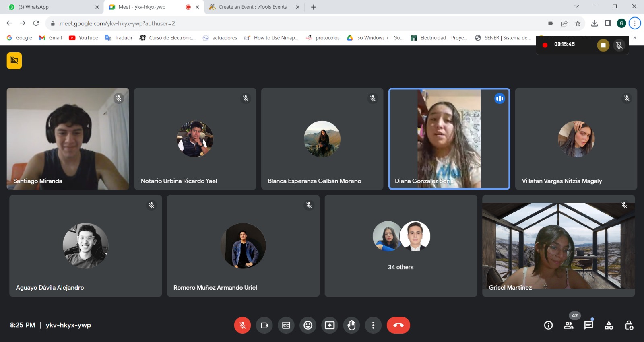Leave the call with hang-up button
The width and height of the screenshot is (644, 342).
pos(398,325)
